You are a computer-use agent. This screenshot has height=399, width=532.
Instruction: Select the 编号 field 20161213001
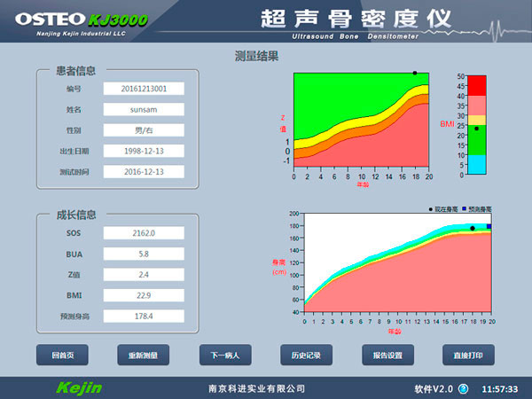click(144, 89)
